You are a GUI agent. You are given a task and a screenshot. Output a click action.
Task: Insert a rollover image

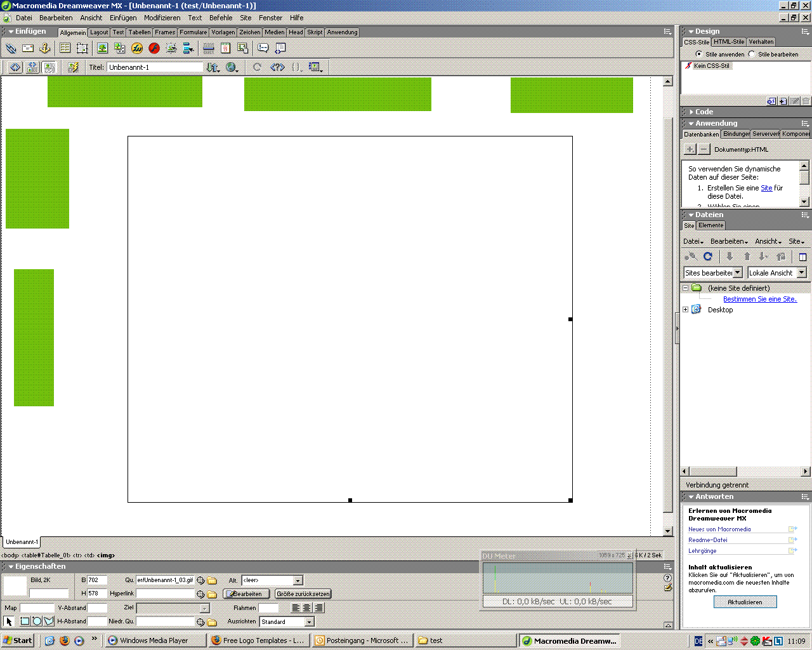pyautogui.click(x=171, y=48)
